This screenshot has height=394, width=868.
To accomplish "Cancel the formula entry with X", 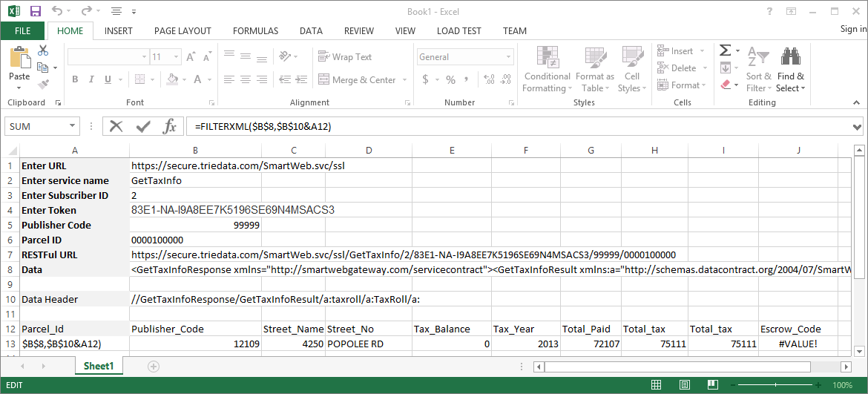I will point(116,126).
